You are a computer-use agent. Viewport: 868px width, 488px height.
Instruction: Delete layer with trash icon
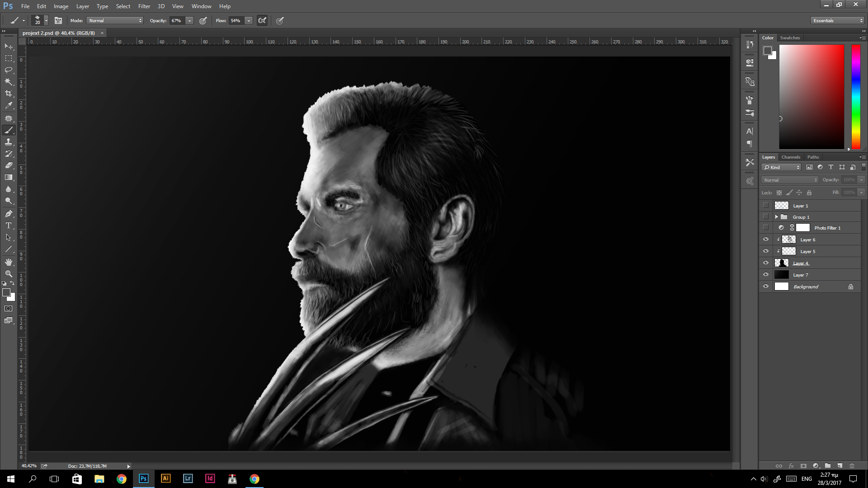852,466
